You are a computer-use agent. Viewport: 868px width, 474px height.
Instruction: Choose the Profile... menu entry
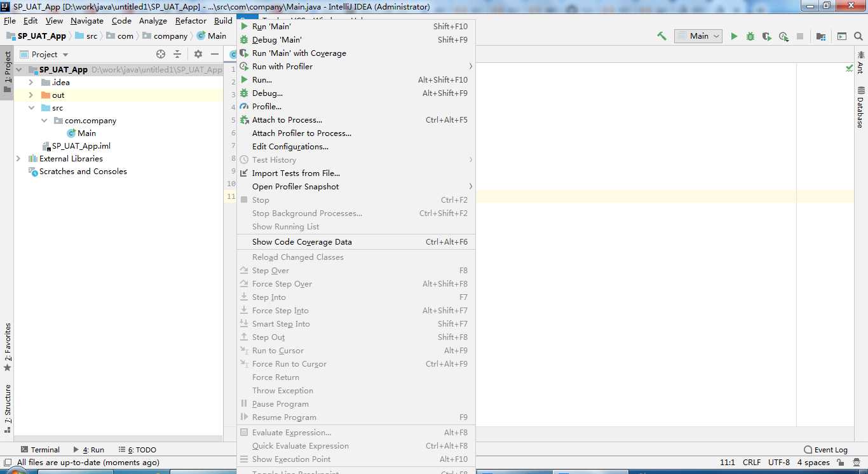point(356,106)
